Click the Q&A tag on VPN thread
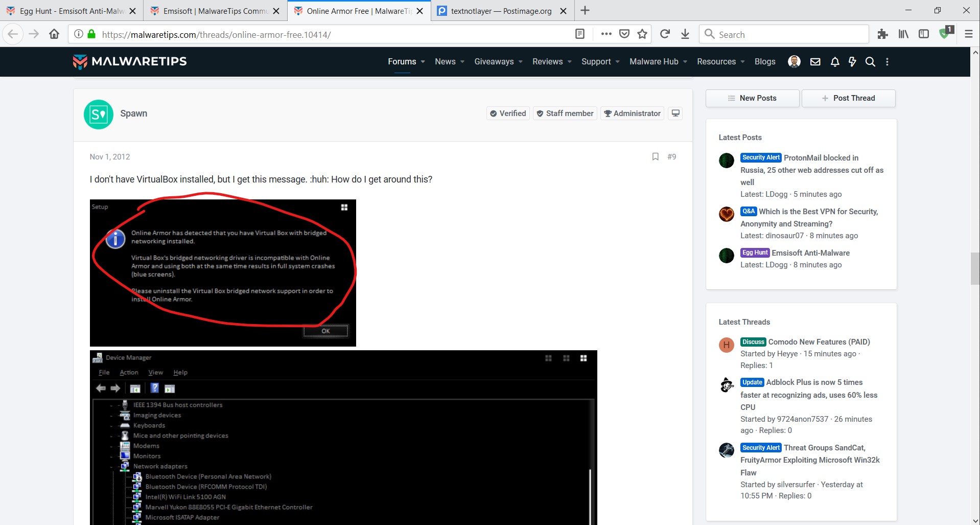The width and height of the screenshot is (980, 525). click(749, 211)
